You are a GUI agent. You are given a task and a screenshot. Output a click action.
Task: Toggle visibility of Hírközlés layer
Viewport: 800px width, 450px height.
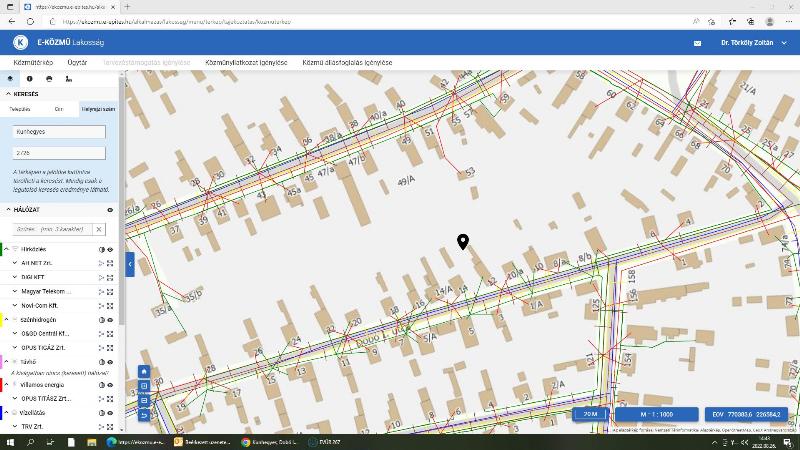[x=110, y=249]
